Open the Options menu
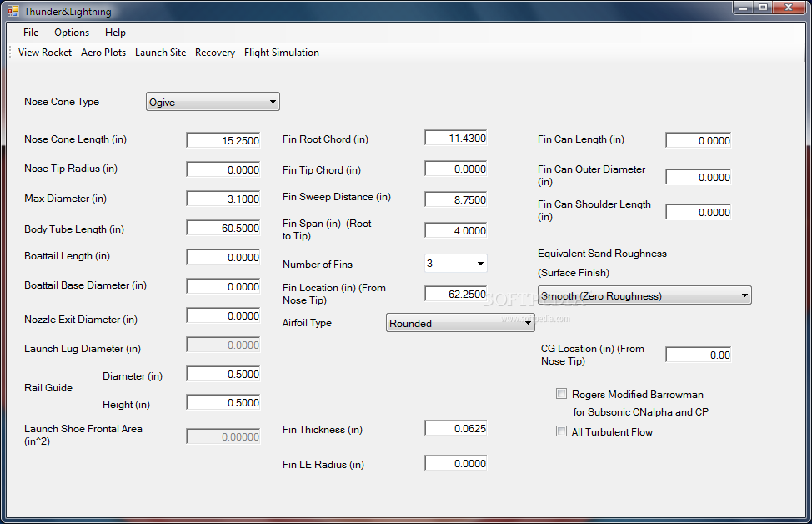Viewport: 812px width, 524px height. [x=72, y=33]
